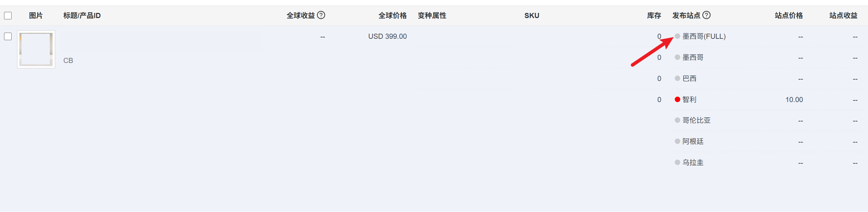The image size is (868, 212).
Task: Click the 10.00 site price for 智利
Action: click(x=794, y=100)
